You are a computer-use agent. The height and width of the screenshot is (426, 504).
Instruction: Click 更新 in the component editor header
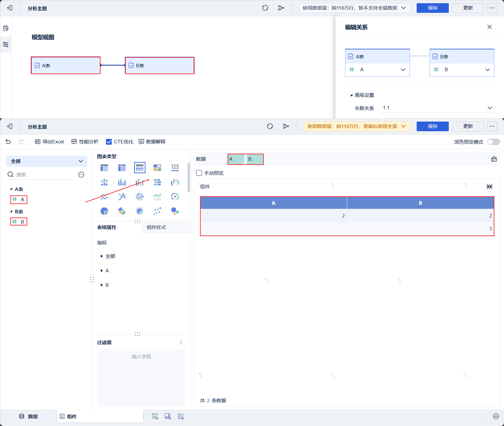click(468, 126)
